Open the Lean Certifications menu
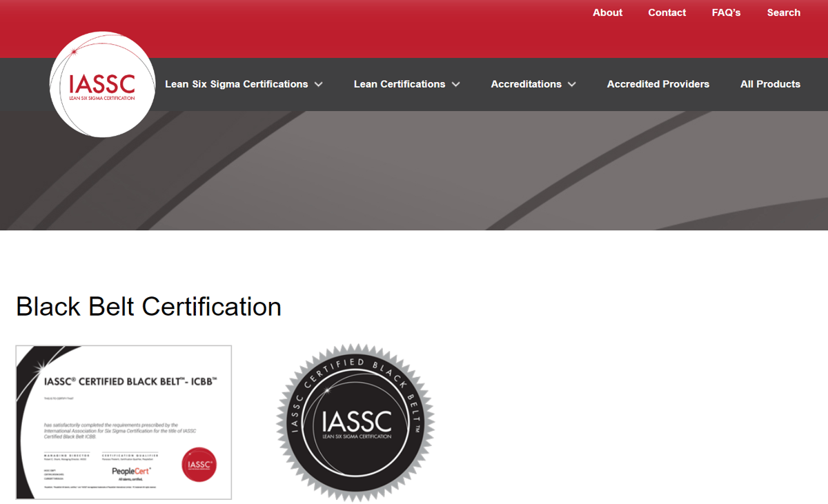 (400, 84)
